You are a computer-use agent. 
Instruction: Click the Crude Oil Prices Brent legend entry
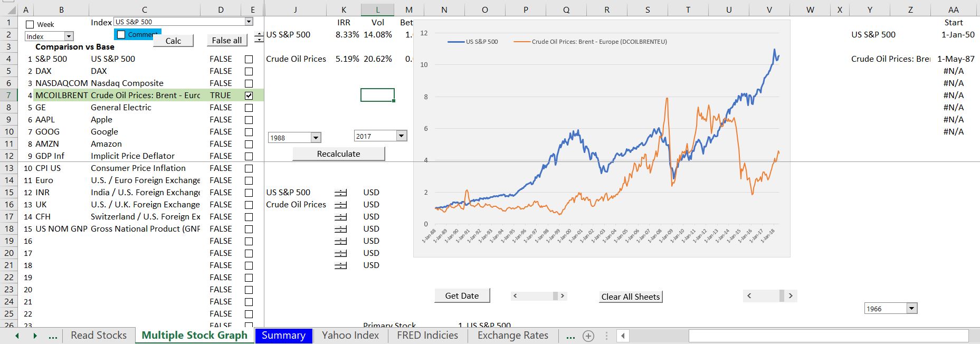590,42
